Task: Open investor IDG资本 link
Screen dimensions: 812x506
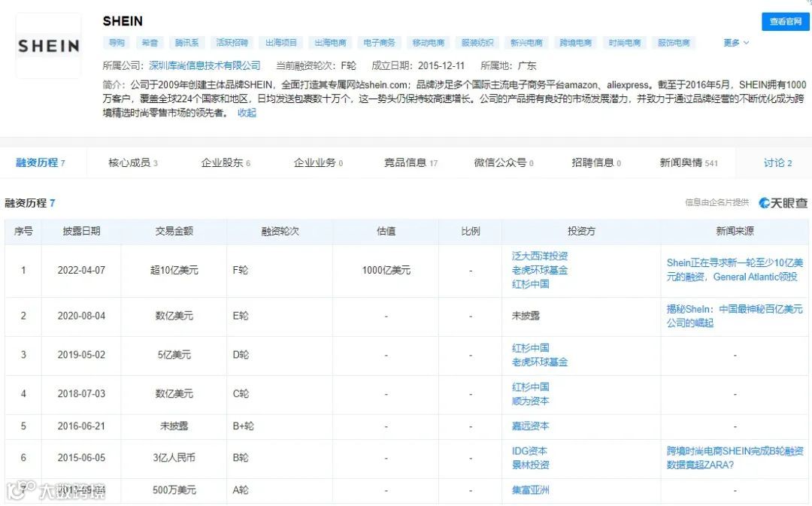Action: [x=529, y=451]
